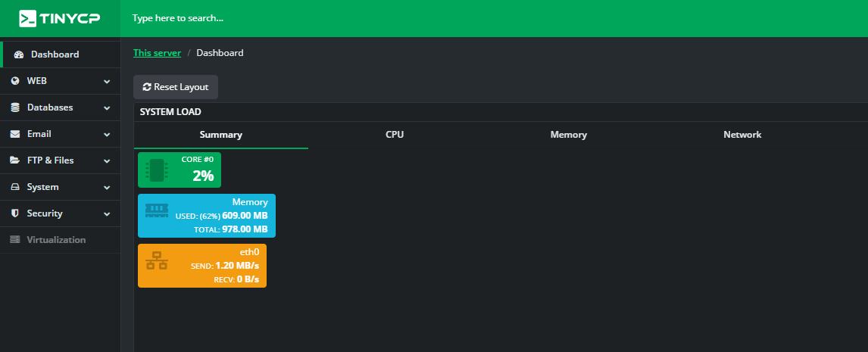
Task: Click the Databases stack icon
Action: click(x=15, y=107)
